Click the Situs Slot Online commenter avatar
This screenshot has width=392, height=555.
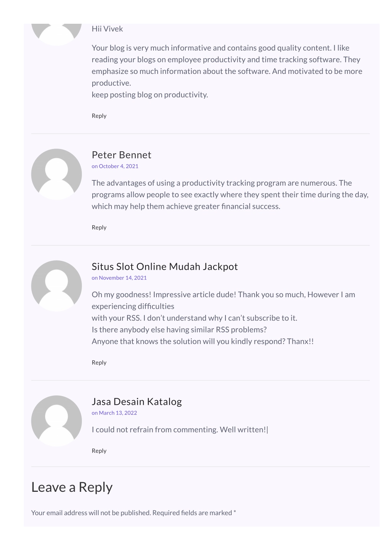(x=56, y=286)
